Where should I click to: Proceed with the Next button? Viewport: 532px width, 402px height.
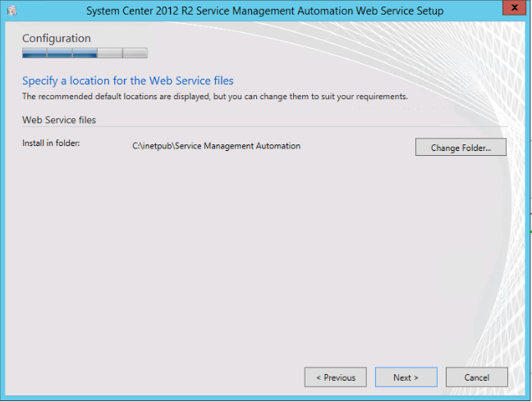pos(406,377)
